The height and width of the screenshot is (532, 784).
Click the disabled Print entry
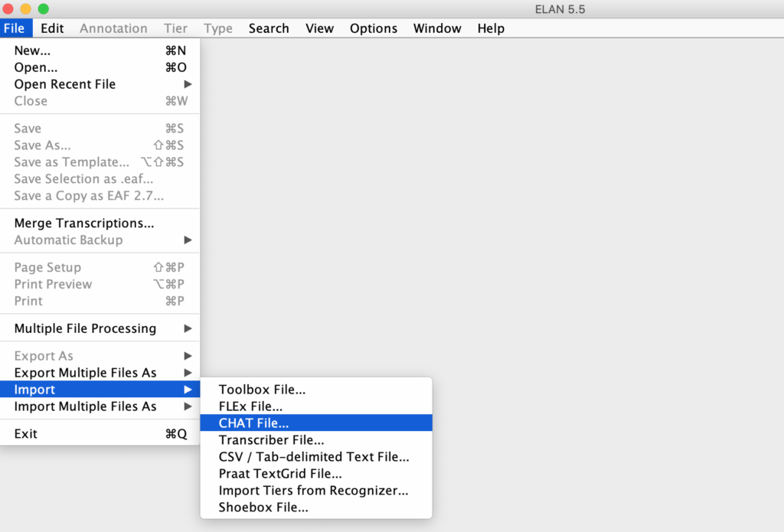[x=100, y=301]
